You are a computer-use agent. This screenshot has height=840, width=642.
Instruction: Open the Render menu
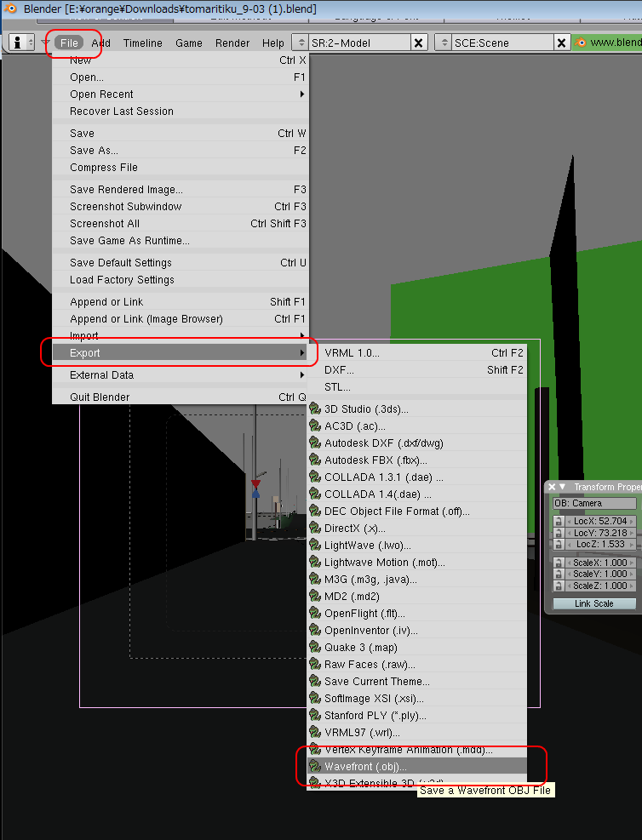click(232, 43)
